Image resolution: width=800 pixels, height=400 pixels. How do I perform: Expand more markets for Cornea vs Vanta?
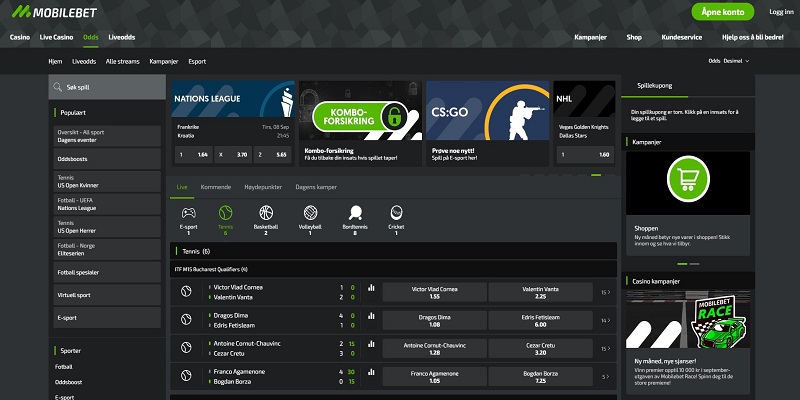606,292
